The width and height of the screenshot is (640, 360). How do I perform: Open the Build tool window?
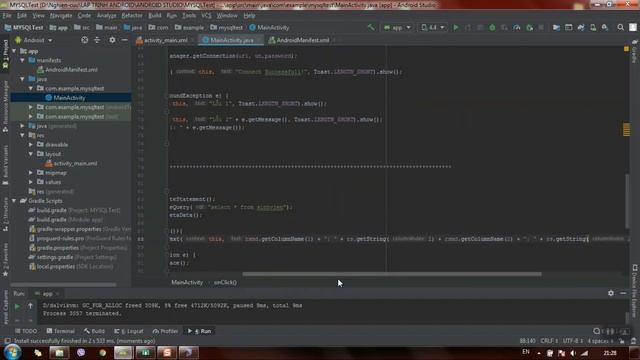click(x=94, y=331)
